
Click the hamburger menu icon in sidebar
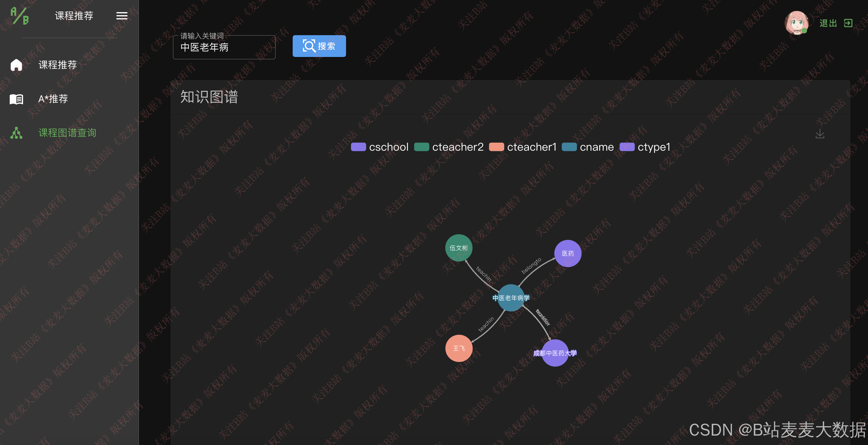point(122,16)
